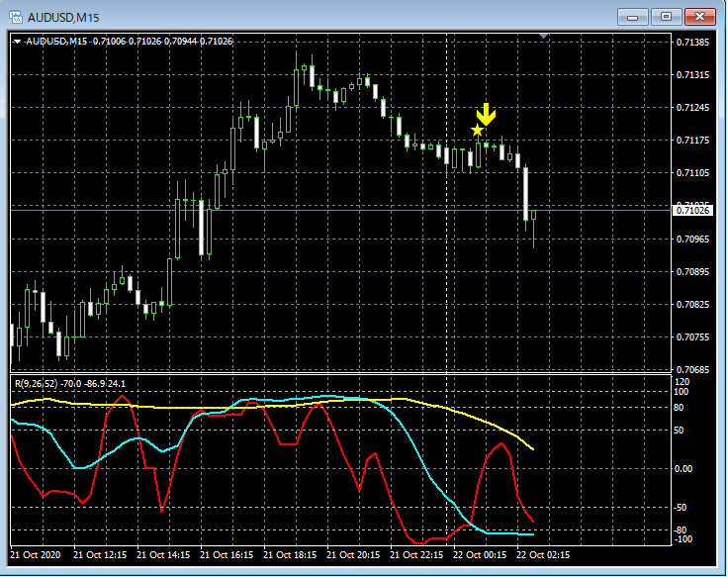Click the 21 Oct 16:15 time label

coord(227,554)
